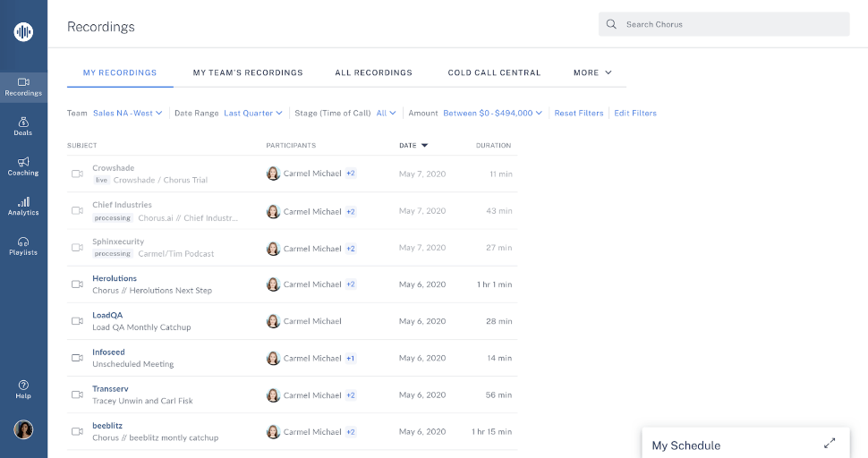Screen dimensions: 868x458
Task: Click the search magnifier icon
Action: (x=611, y=24)
